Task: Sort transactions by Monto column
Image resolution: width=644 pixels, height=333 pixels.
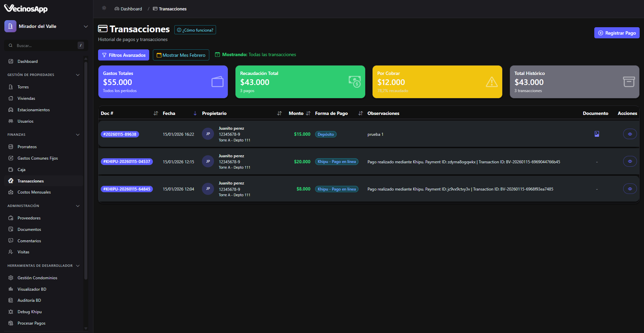Action: tap(308, 114)
